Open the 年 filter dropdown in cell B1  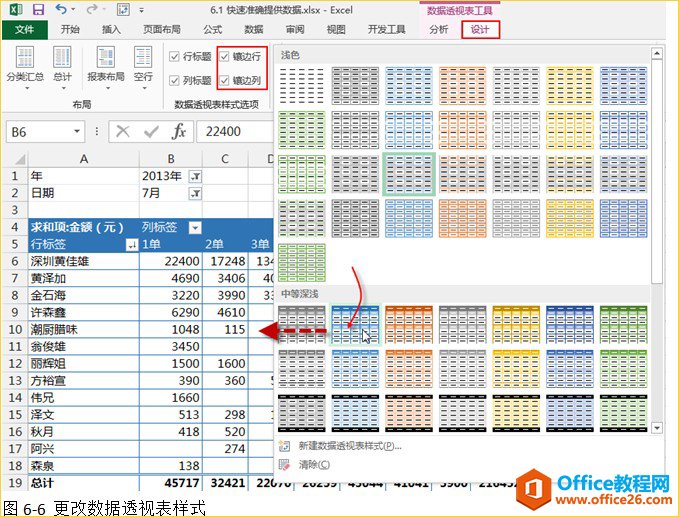[x=195, y=176]
